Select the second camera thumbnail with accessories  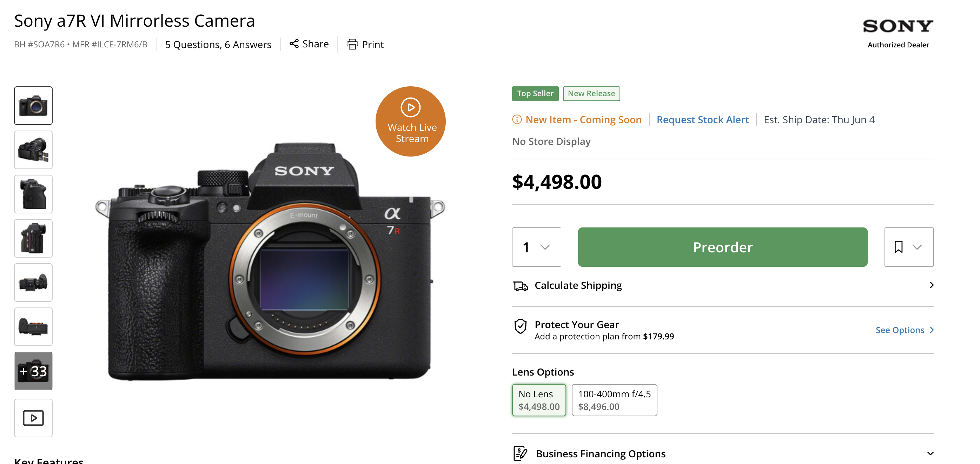(x=33, y=150)
